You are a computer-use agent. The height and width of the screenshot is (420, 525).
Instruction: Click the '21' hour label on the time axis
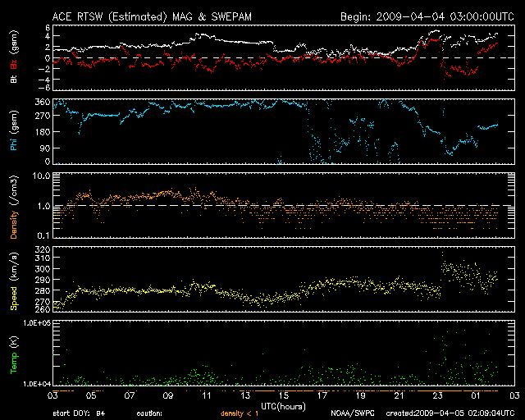[399, 395]
